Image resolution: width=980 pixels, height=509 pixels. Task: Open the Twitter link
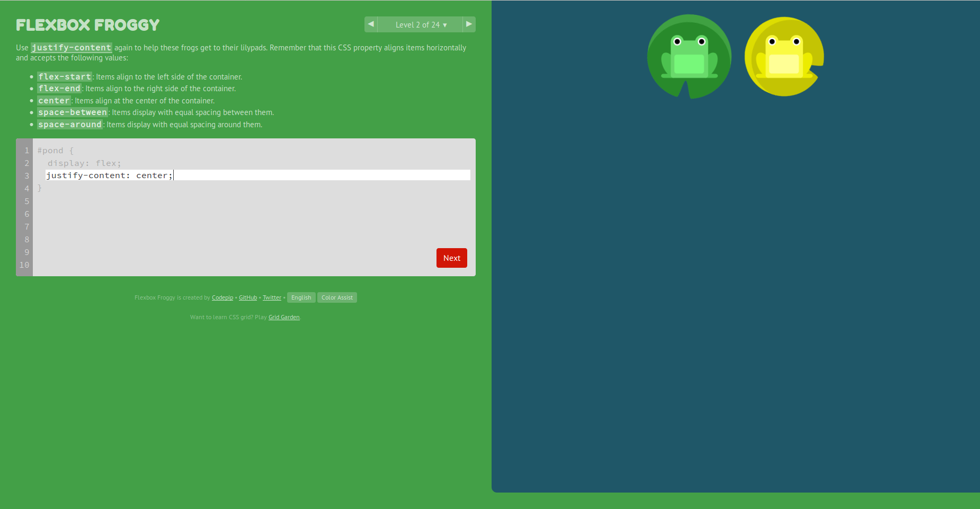click(272, 298)
